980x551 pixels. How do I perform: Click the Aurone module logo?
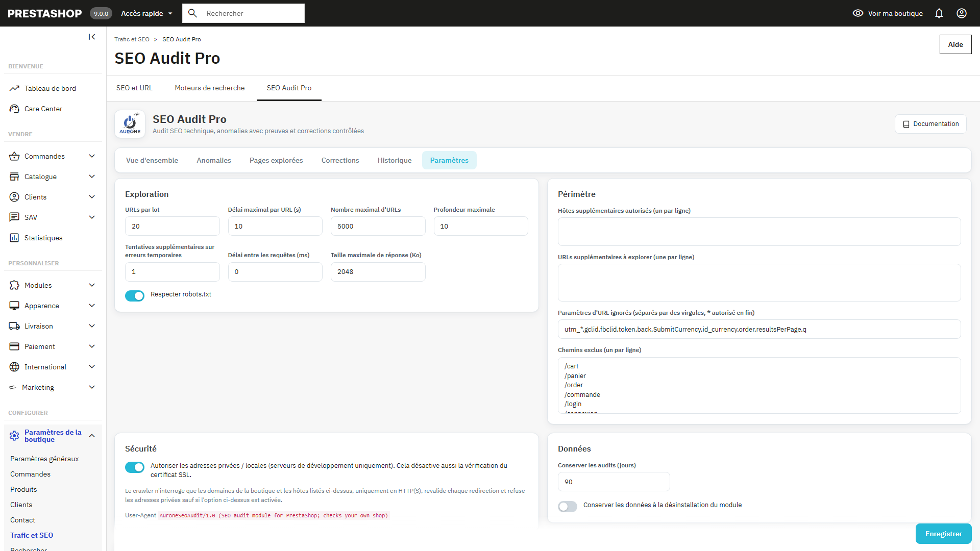(130, 124)
